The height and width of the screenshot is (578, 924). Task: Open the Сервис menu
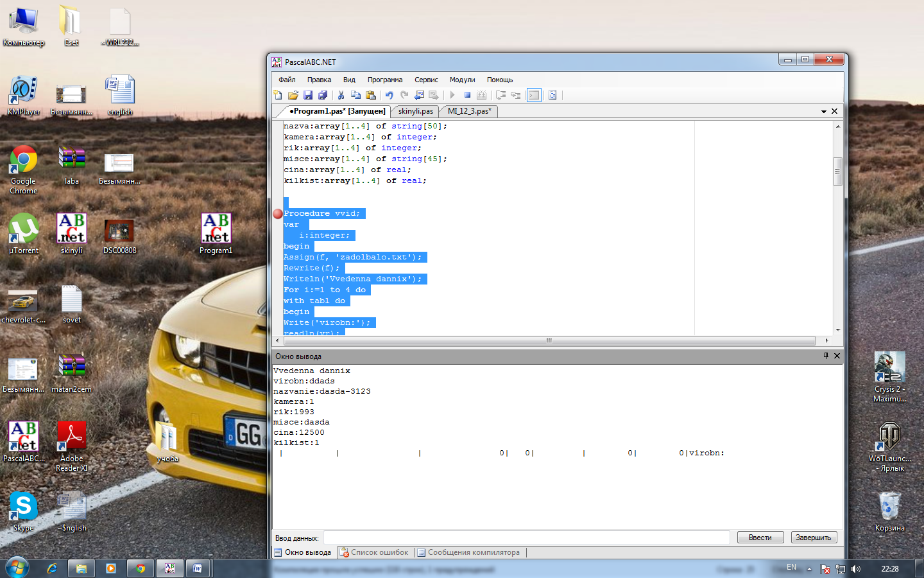tap(426, 80)
